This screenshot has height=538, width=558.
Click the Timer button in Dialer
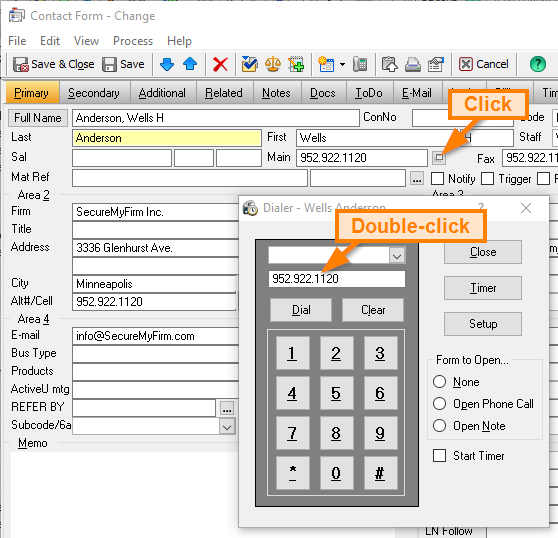click(x=483, y=288)
